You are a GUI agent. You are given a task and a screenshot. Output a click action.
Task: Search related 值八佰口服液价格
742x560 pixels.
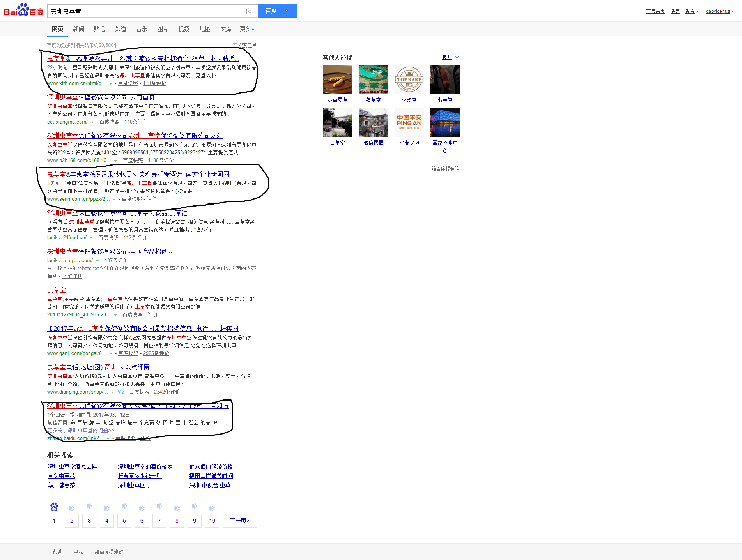[x=211, y=466]
